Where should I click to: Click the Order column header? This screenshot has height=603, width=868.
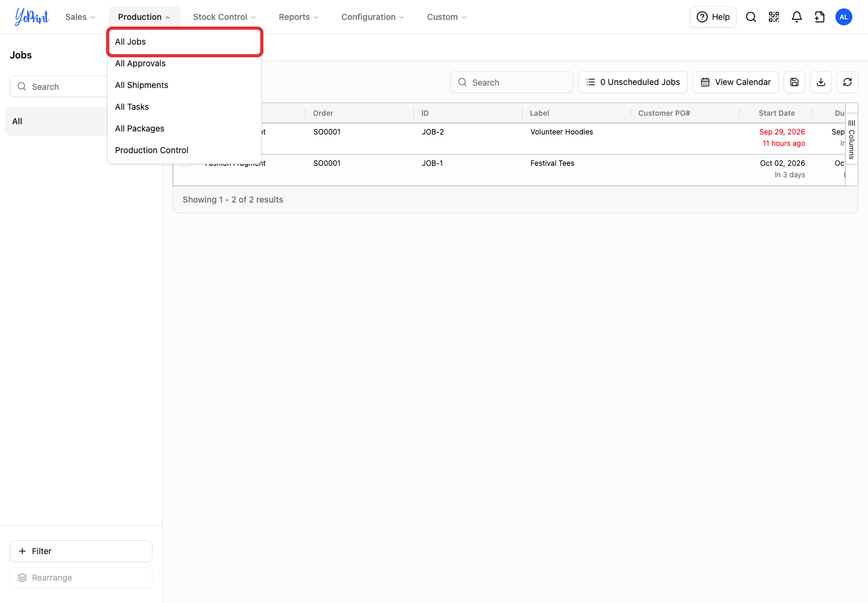coord(360,113)
